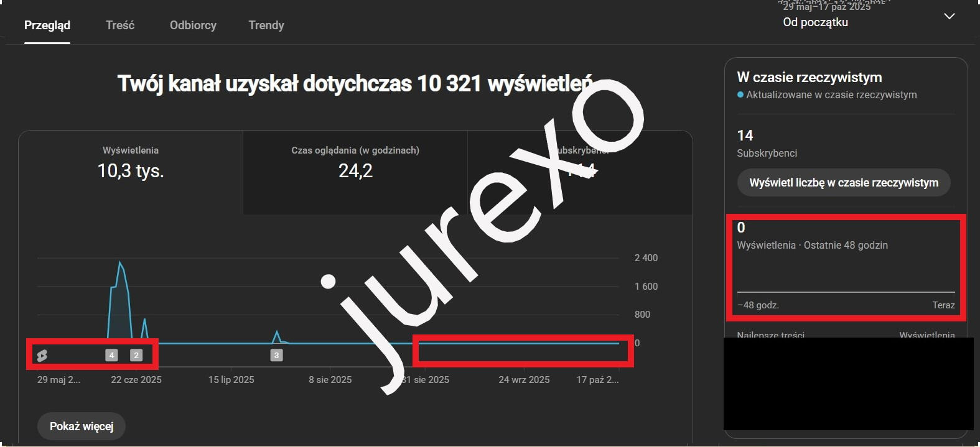Click the tallest views peak in the chart
Image resolution: width=980 pixels, height=447 pixels.
click(120, 263)
